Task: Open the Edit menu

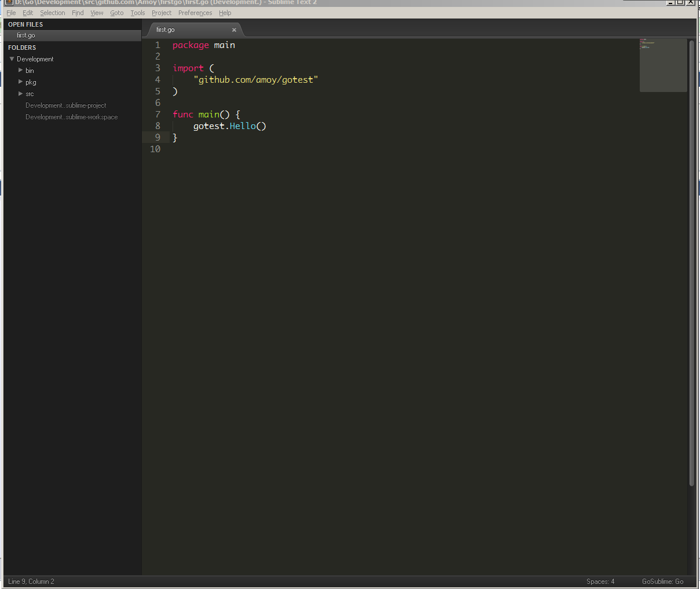Action: 28,13
